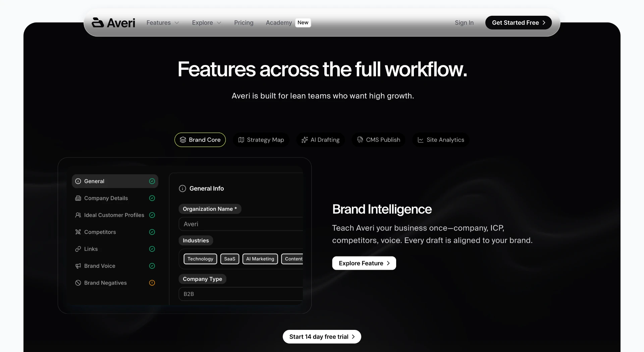Click the green checkmark on Links row
The width and height of the screenshot is (644, 352).
pyautogui.click(x=152, y=249)
